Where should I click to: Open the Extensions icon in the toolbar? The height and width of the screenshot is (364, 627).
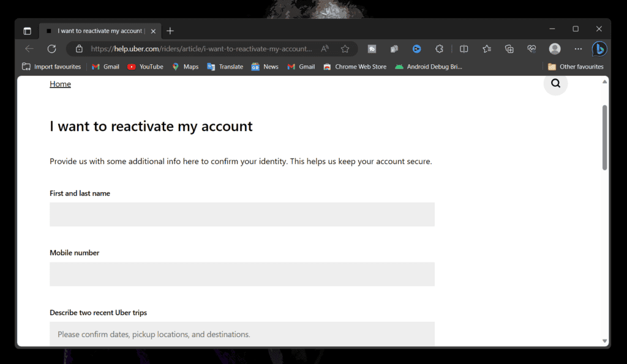[440, 49]
